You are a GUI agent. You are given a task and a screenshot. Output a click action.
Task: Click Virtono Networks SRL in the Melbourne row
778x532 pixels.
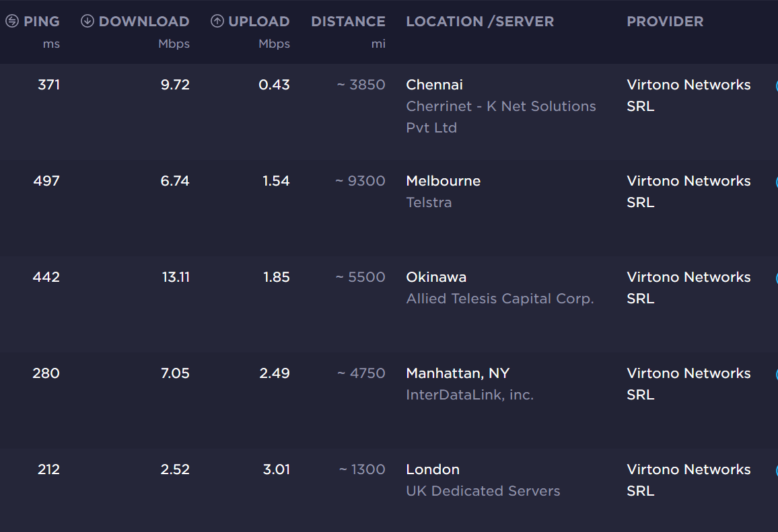(688, 192)
